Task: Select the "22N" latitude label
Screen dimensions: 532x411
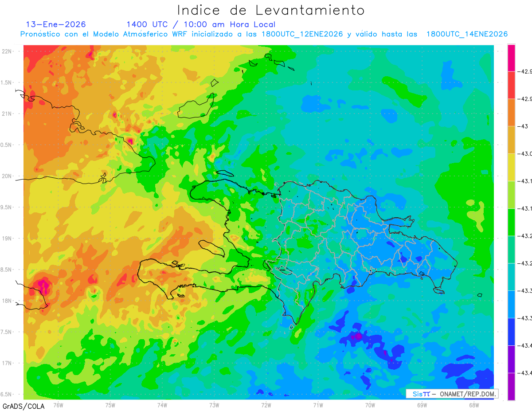Action: tap(6, 51)
